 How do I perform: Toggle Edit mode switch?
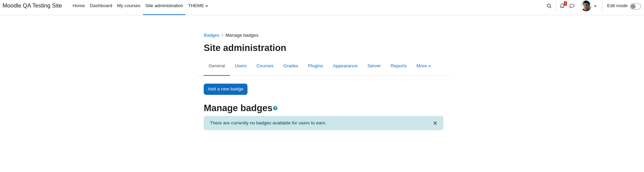(636, 6)
